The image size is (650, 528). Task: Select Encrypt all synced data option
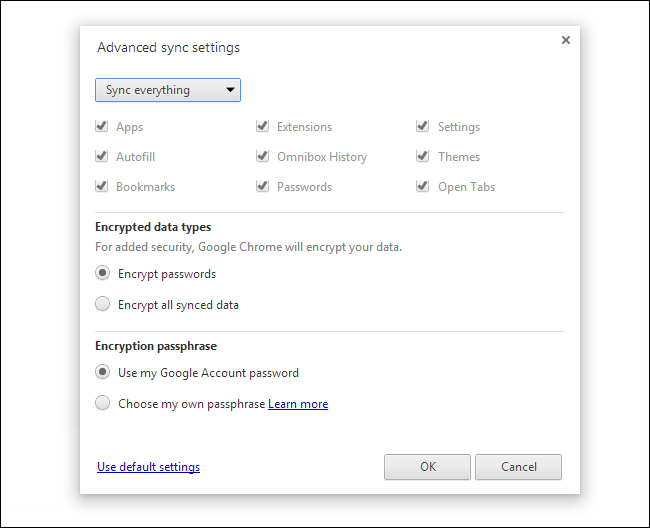point(102,304)
